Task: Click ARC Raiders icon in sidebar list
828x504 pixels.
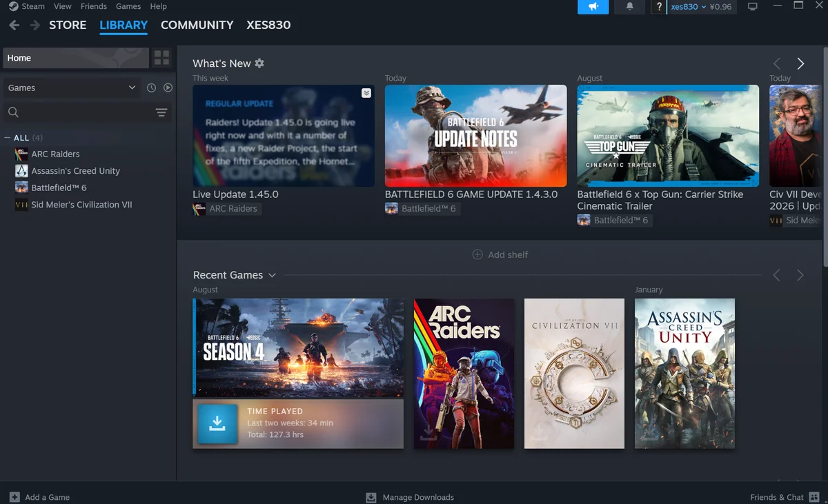Action: [x=21, y=154]
